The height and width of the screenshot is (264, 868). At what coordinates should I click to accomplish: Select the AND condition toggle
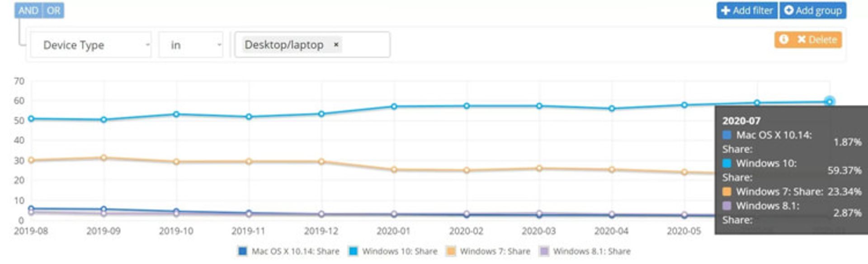click(x=28, y=10)
